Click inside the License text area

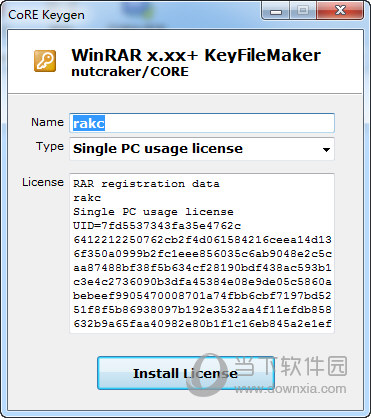tap(202, 253)
